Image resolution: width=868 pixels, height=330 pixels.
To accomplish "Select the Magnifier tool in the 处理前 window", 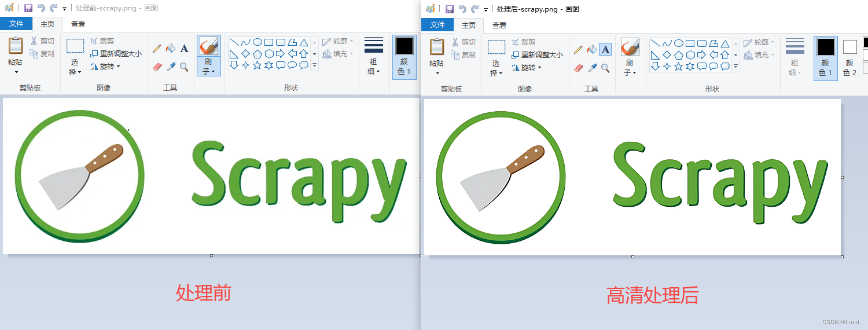I will click(184, 67).
